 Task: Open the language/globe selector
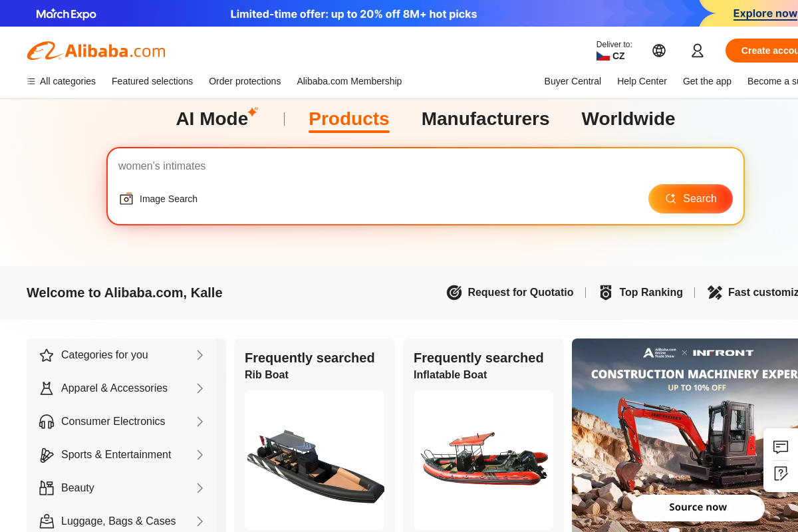coord(658,50)
